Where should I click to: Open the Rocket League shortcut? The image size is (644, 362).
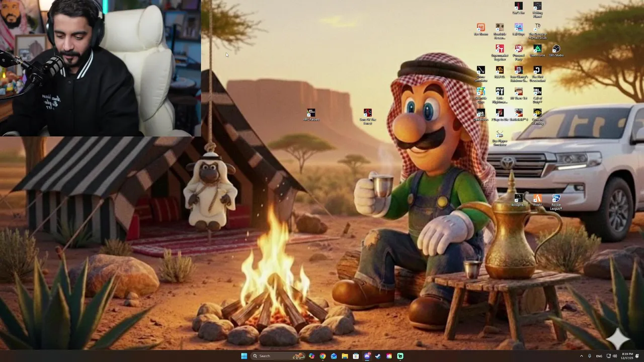[x=556, y=202]
